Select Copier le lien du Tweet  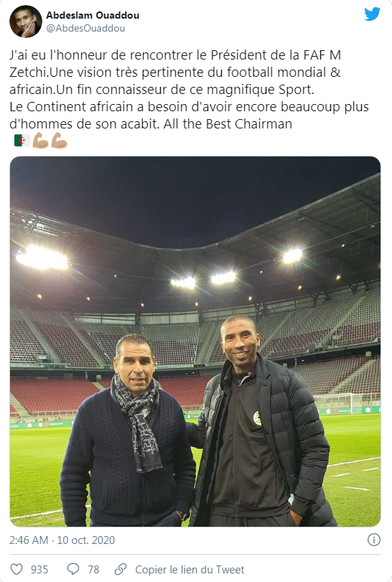(x=190, y=569)
